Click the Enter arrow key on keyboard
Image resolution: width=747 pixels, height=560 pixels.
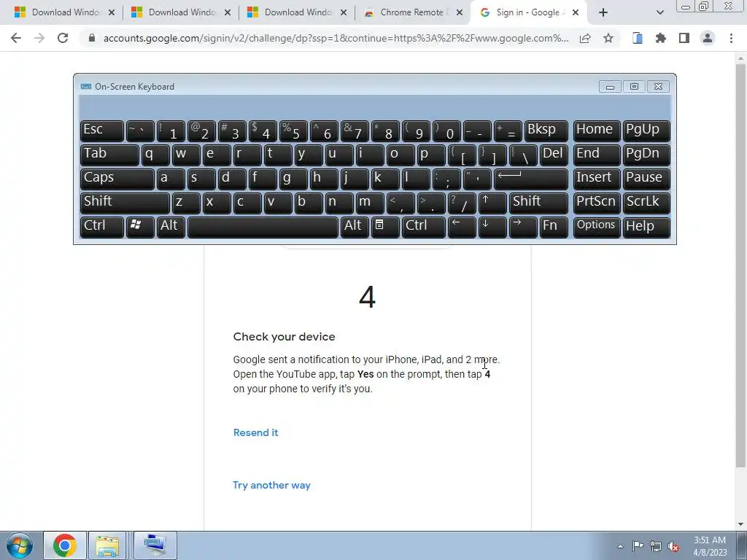pos(531,178)
